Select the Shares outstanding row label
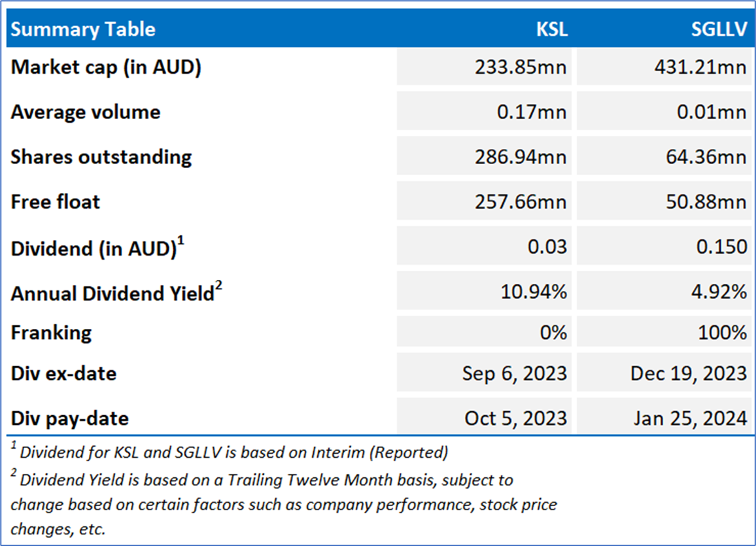 (x=101, y=157)
